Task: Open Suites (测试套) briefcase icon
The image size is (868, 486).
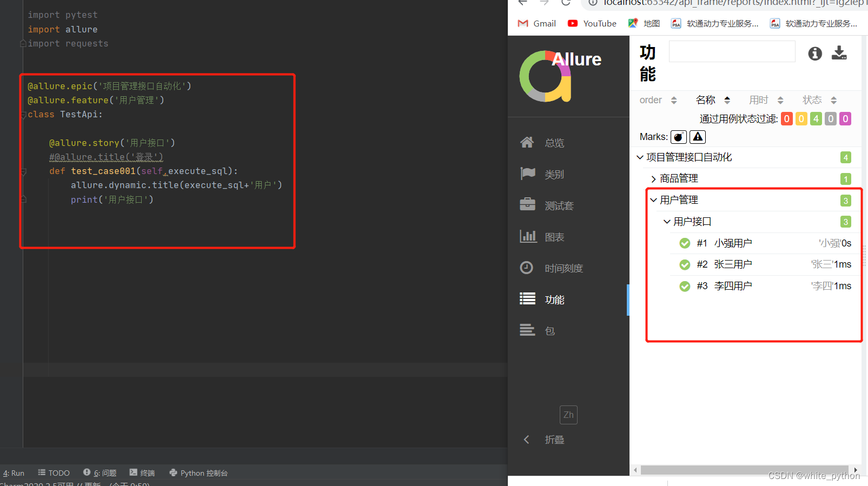Action: click(527, 205)
